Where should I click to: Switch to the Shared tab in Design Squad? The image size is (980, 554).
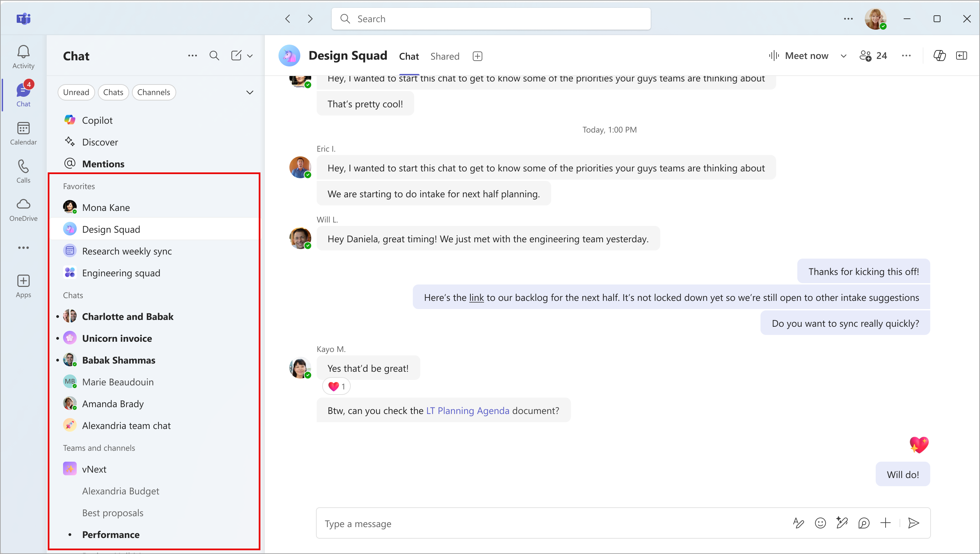coord(444,56)
